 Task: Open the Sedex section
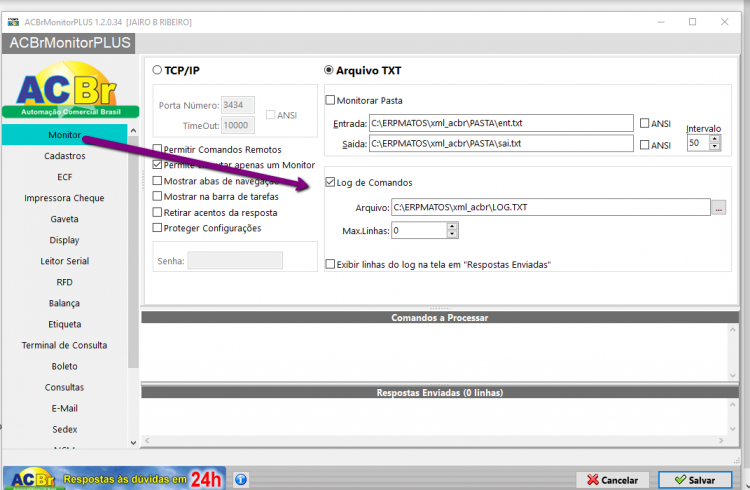65,430
